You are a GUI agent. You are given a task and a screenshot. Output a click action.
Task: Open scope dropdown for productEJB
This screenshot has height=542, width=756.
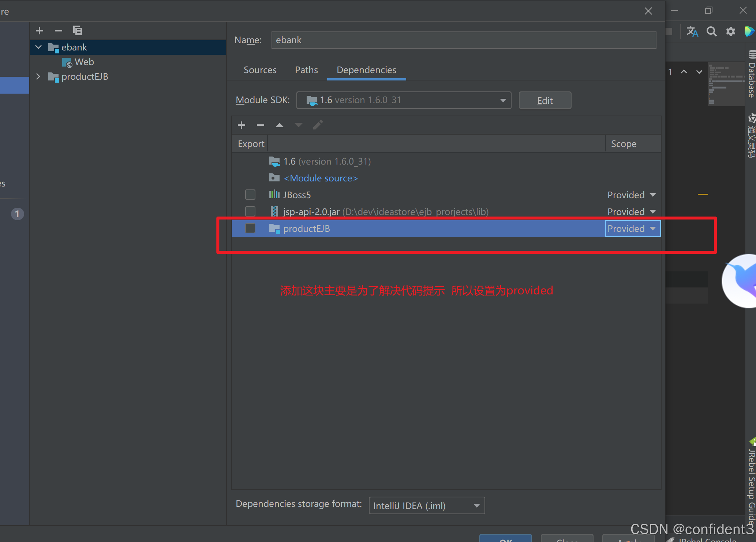[632, 229]
